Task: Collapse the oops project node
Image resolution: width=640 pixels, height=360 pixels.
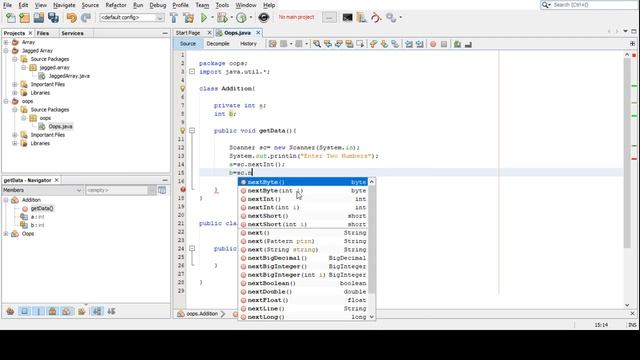Action: [6, 101]
